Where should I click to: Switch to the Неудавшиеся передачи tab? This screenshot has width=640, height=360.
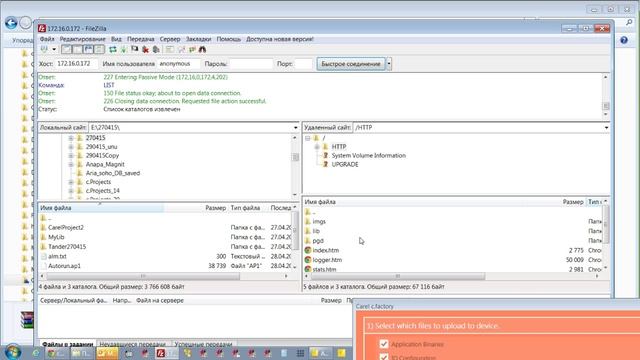click(133, 344)
